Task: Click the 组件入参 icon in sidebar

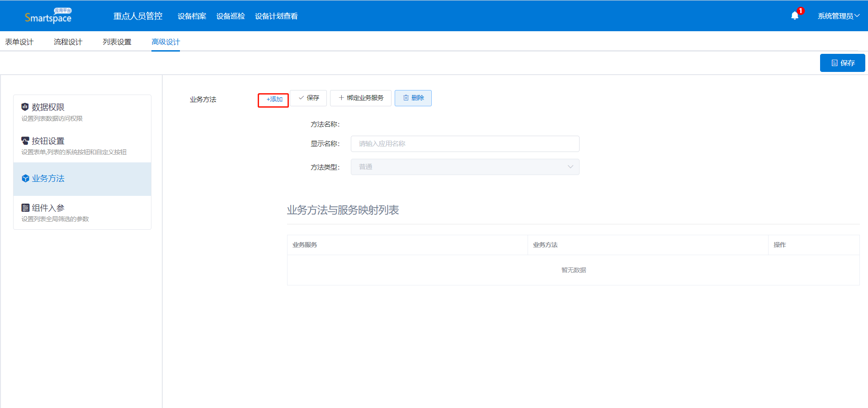Action: pyautogui.click(x=25, y=208)
